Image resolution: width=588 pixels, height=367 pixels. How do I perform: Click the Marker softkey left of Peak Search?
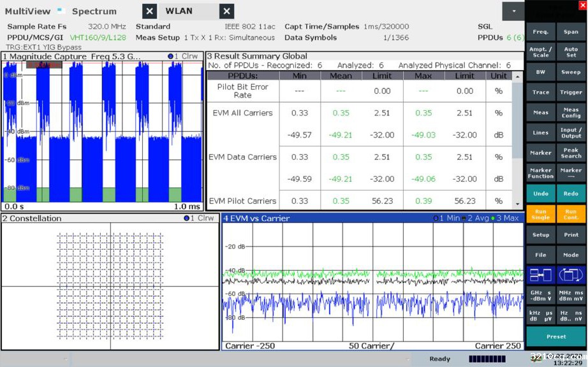coord(540,153)
